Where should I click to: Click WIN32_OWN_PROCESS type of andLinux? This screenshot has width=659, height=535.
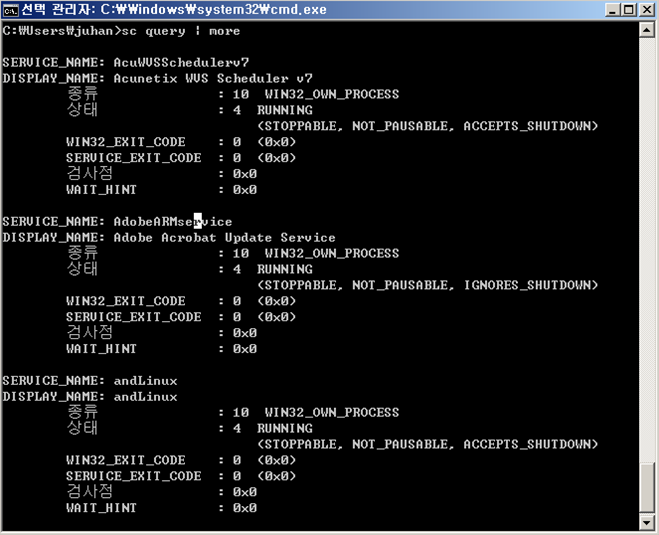332,412
